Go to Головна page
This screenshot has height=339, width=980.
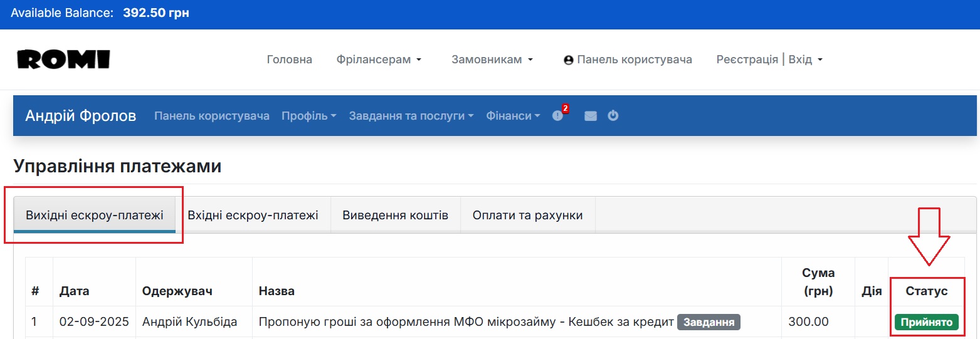coord(289,60)
